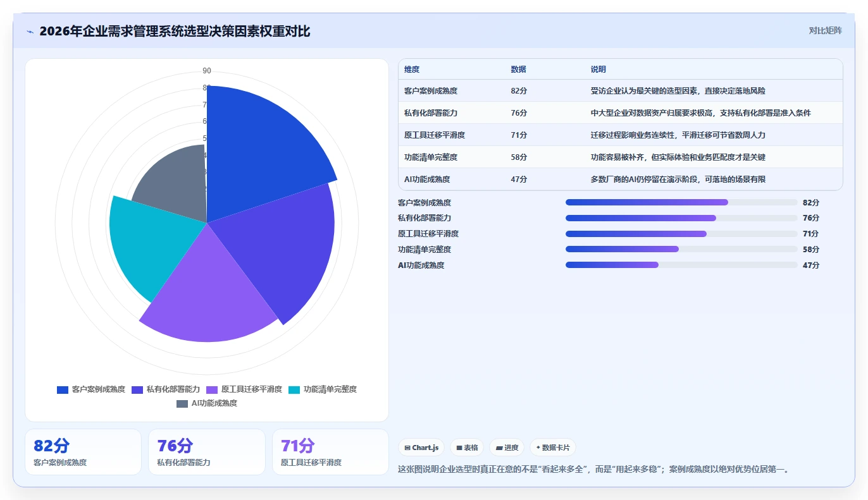Click description 受访企业认为最关键的选型因素
This screenshot has height=500, width=868.
678,91
